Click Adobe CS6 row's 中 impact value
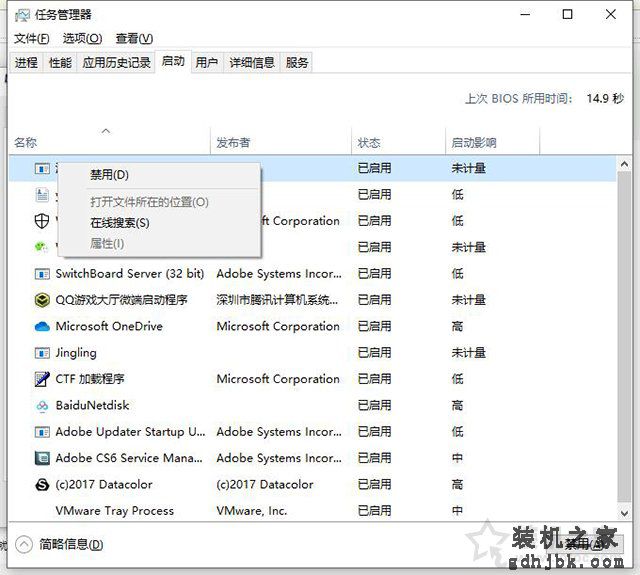This screenshot has width=640, height=575. click(457, 458)
